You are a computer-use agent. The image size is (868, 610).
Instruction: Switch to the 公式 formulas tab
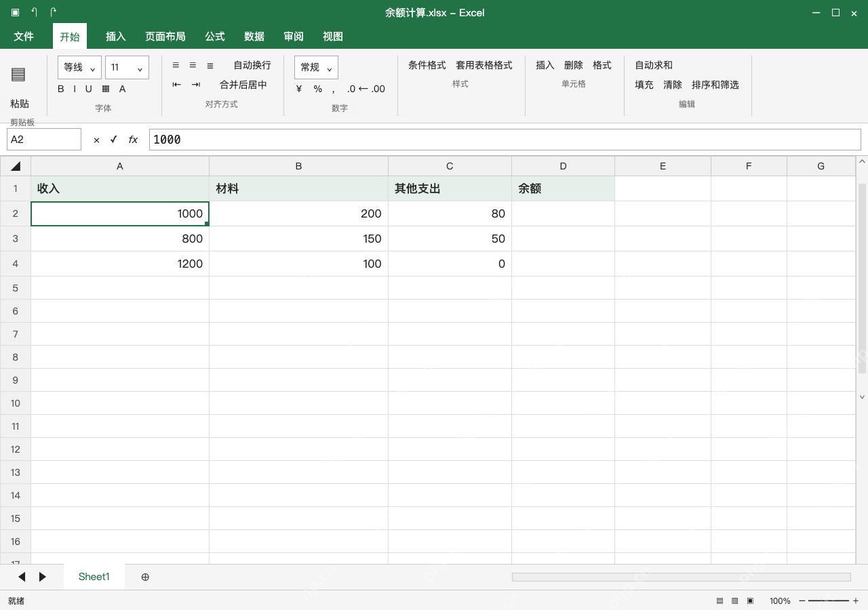pos(215,37)
